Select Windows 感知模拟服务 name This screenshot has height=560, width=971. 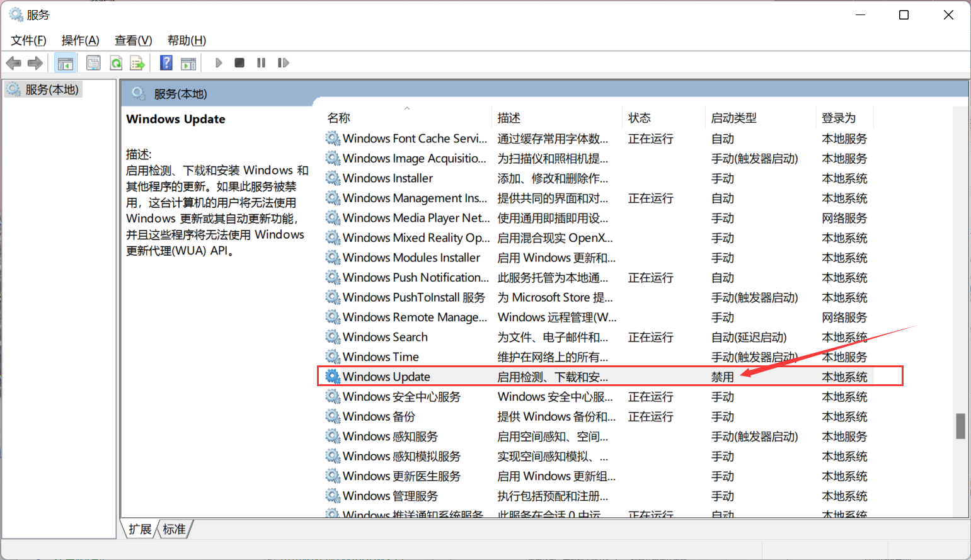pos(401,456)
